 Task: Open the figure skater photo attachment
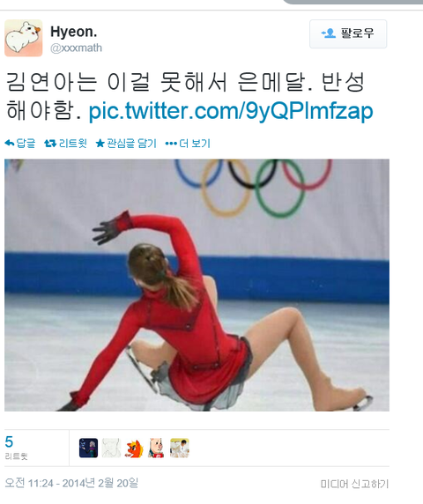(197, 285)
